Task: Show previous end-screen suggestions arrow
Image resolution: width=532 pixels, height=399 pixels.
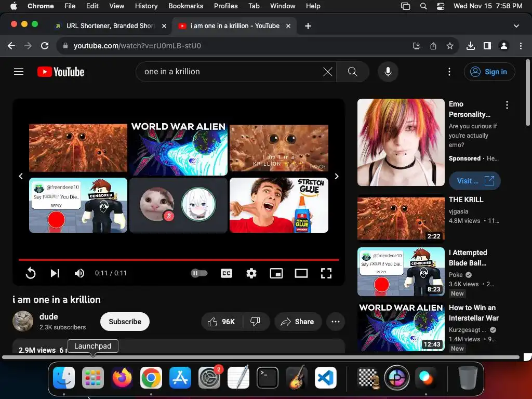Action: tap(21, 177)
